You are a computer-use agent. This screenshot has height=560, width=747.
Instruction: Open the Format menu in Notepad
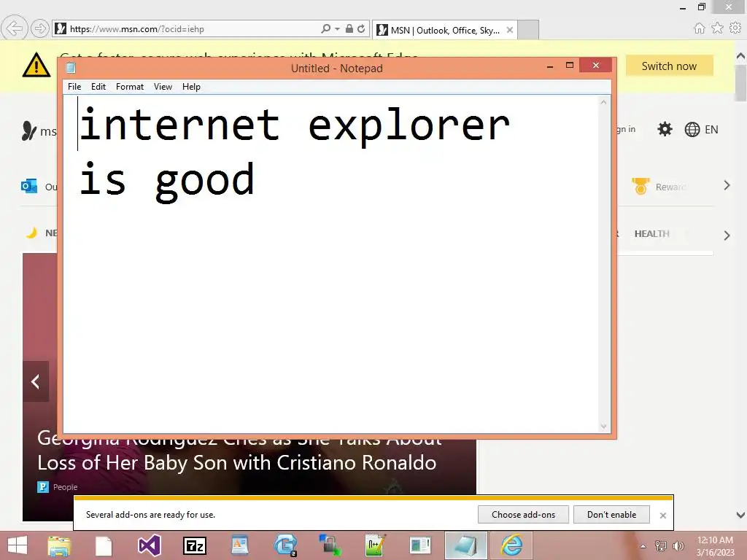click(130, 87)
